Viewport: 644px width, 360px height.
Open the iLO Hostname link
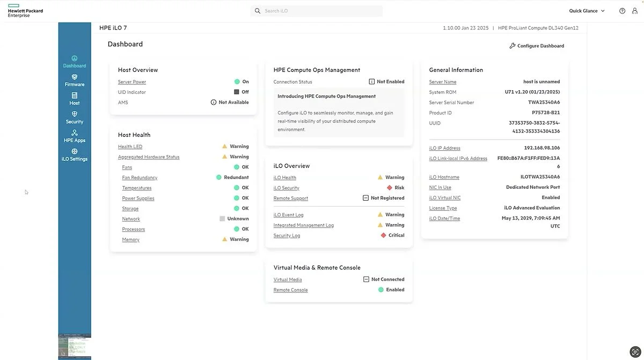point(444,177)
